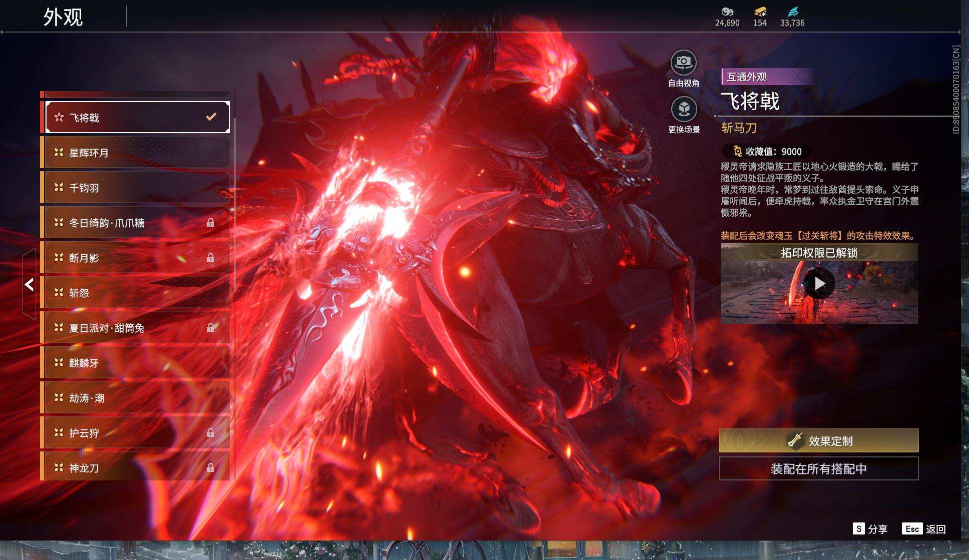Click the blue feather currency icon showing 33,736
The image size is (969, 560).
tap(793, 12)
